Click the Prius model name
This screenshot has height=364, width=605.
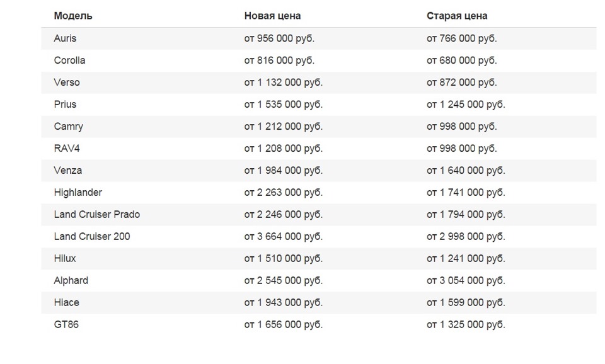coord(65,105)
